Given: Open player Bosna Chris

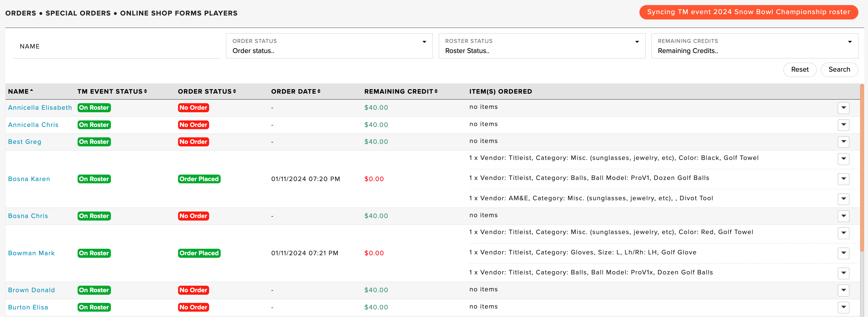Looking at the screenshot, I should tap(28, 216).
